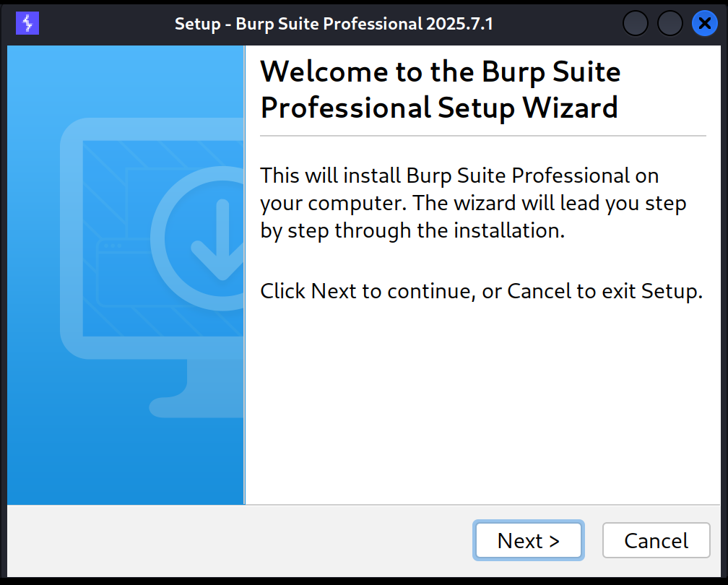Click the empty white area below the instructions
The image size is (728, 585).
pyautogui.click(x=483, y=404)
